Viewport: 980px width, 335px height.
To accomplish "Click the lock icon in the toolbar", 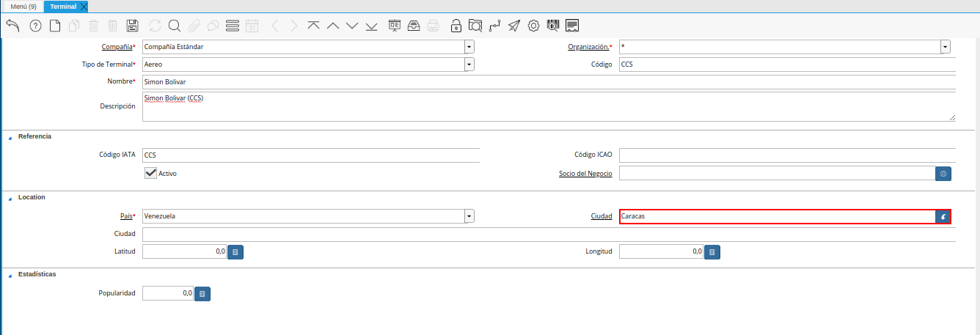I will tap(456, 26).
